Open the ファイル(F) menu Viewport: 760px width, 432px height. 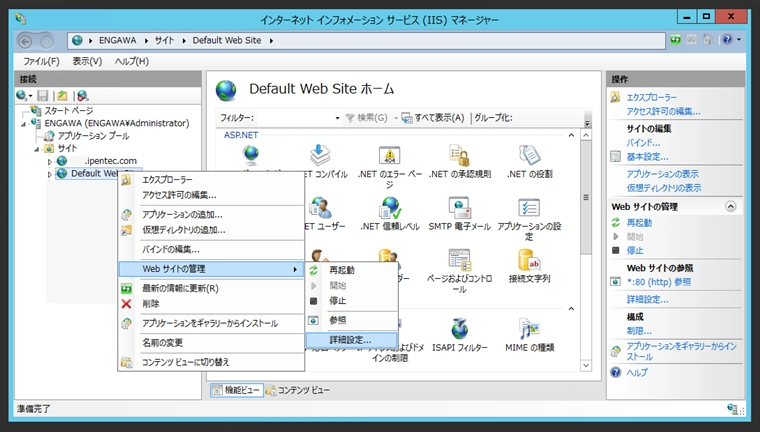point(41,61)
